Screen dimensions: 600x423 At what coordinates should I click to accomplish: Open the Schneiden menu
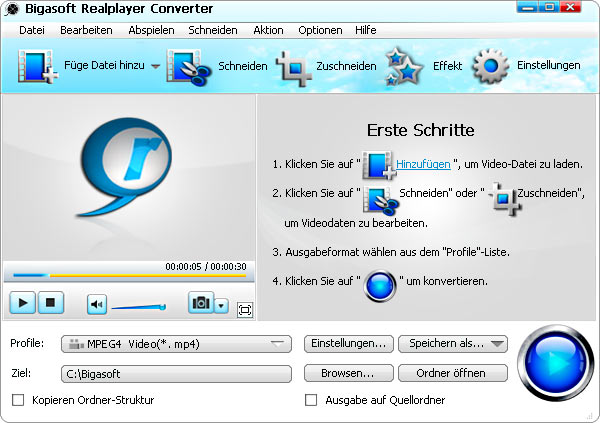pyautogui.click(x=213, y=30)
